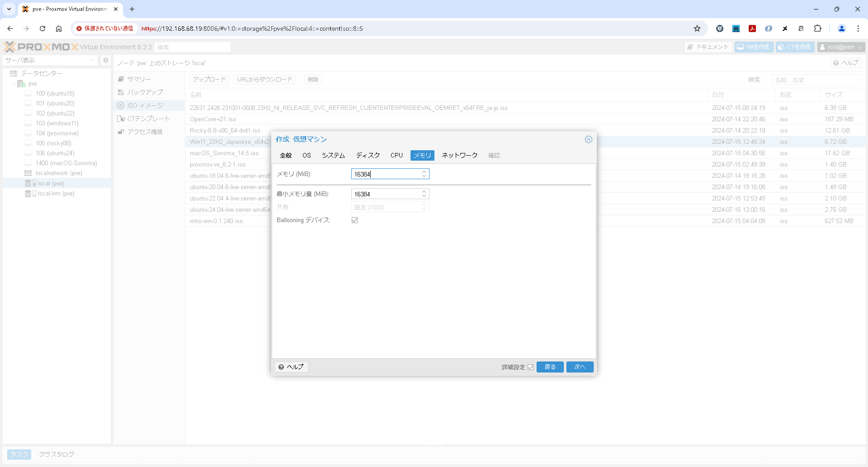This screenshot has width=868, height=467.
Task: Switch to the OS tab
Action: coord(307,155)
